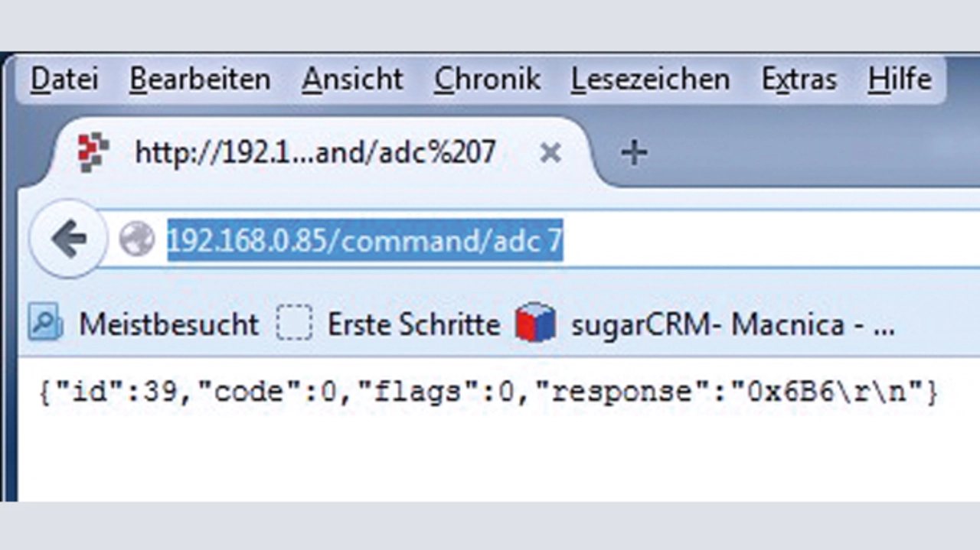Open the Bearbeiten menu
The image size is (980, 550).
[x=200, y=80]
